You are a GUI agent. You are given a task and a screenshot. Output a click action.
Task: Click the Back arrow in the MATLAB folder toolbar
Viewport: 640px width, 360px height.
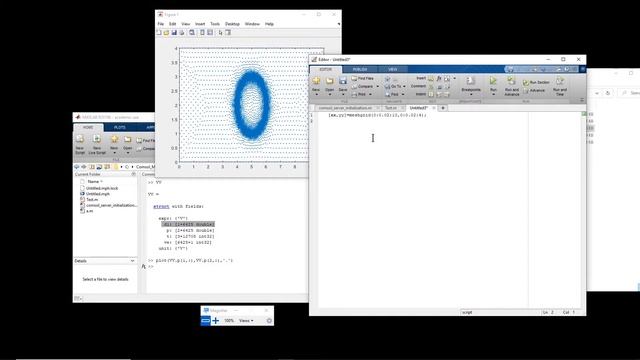tap(77, 167)
